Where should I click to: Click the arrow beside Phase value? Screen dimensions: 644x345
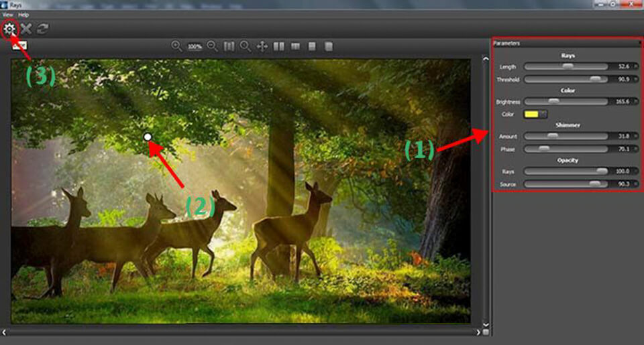pyautogui.click(x=636, y=149)
